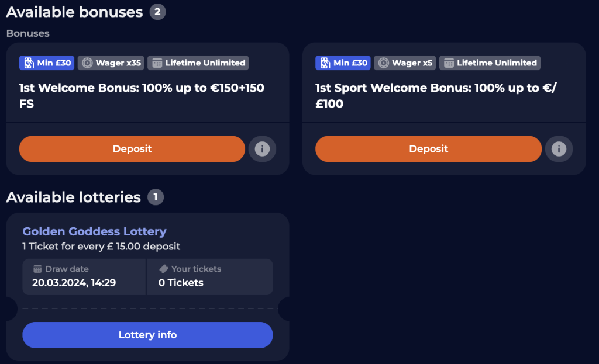Click the info icon on the Sport Welcome Bonus
The height and width of the screenshot is (364, 599).
pyautogui.click(x=559, y=149)
